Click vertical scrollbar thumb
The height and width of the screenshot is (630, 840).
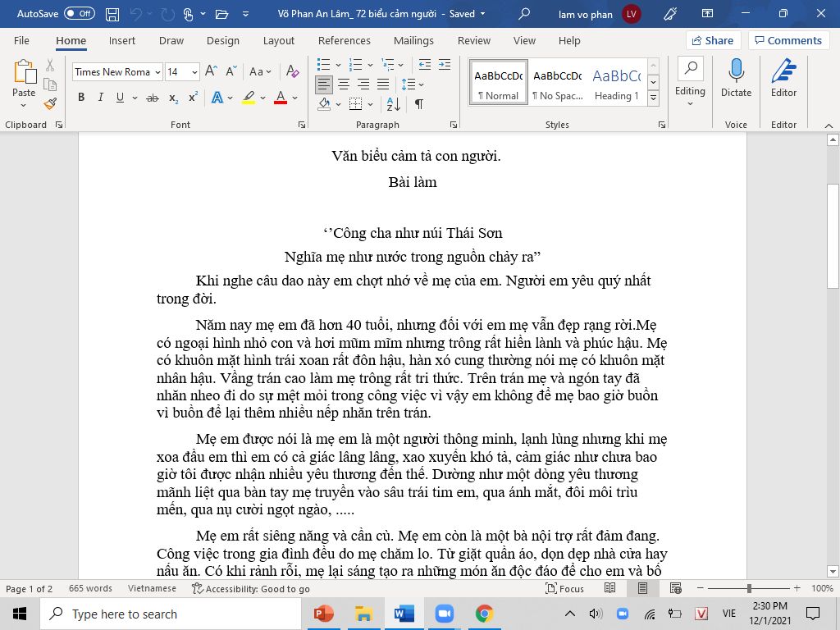click(x=833, y=235)
